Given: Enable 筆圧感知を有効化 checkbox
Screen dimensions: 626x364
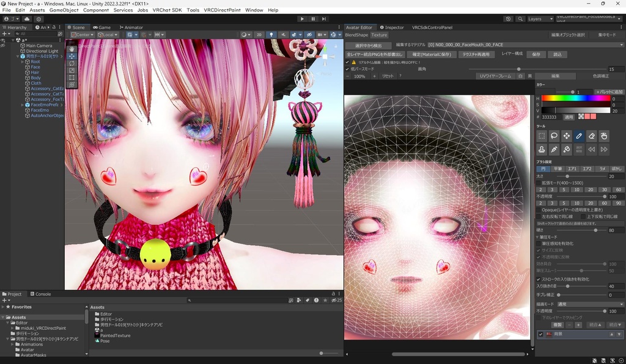Looking at the screenshot, I should point(539,243).
